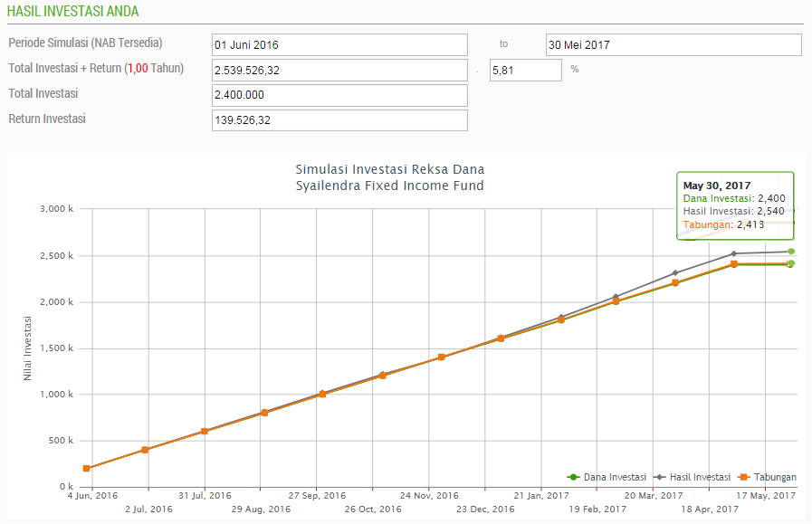Toggle the Dana Investasi legend series
This screenshot has height=524, width=812.
pos(607,477)
